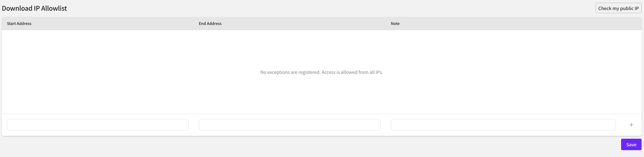The width and height of the screenshot is (644, 157).
Task: Click the Check my public IP button
Action: (x=618, y=8)
